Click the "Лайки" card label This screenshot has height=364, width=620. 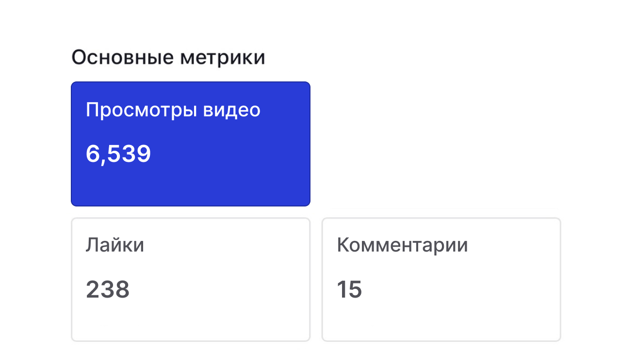point(115,245)
